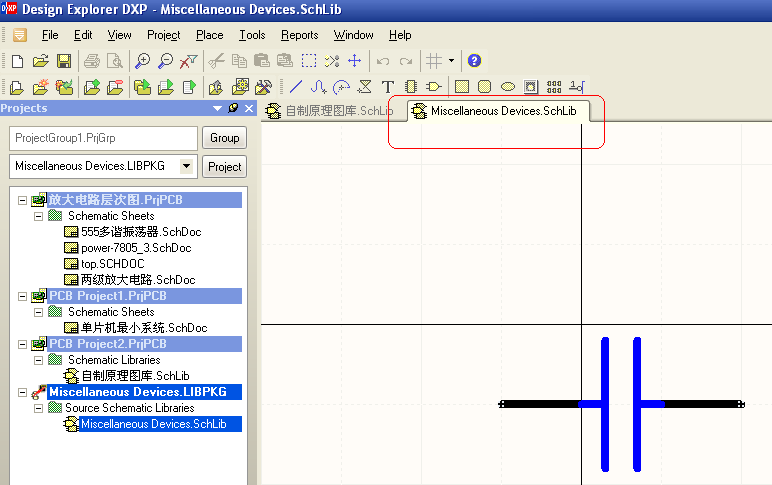Collapse the Miscellaneous Devices.LIBPKG node
Viewport: 772px width, 485px height.
(22, 392)
